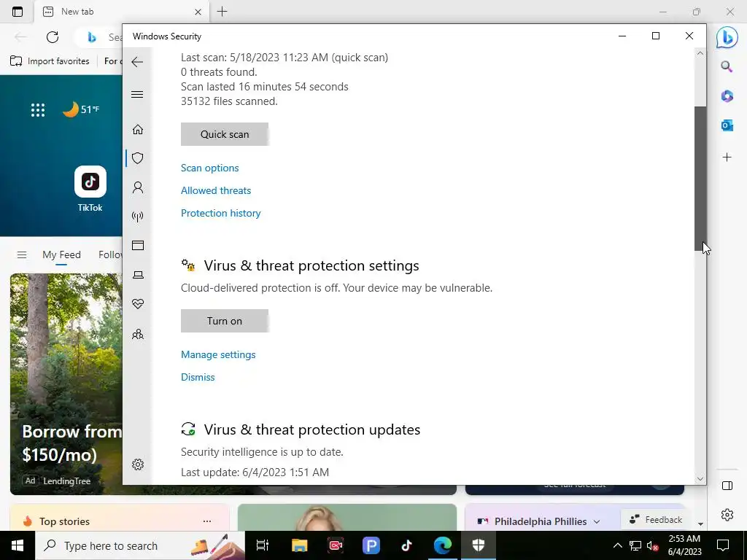Open App & browser control icon
747x560 pixels.
[x=138, y=245]
